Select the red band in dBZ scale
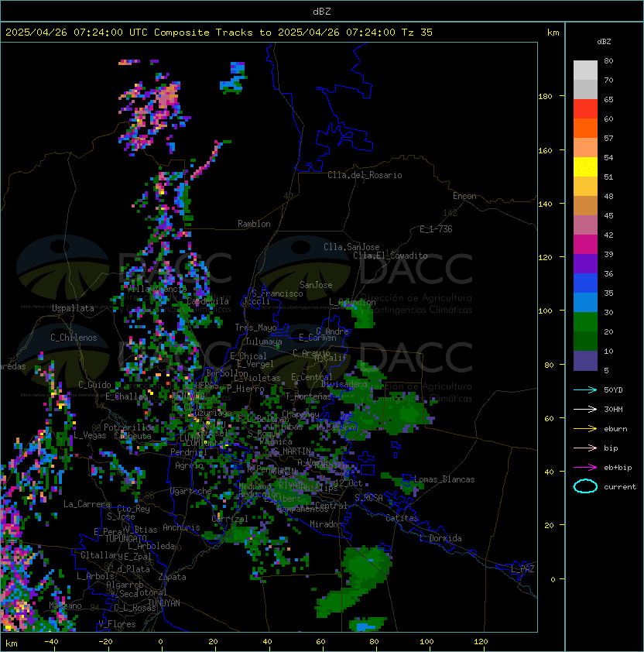 tap(585, 109)
